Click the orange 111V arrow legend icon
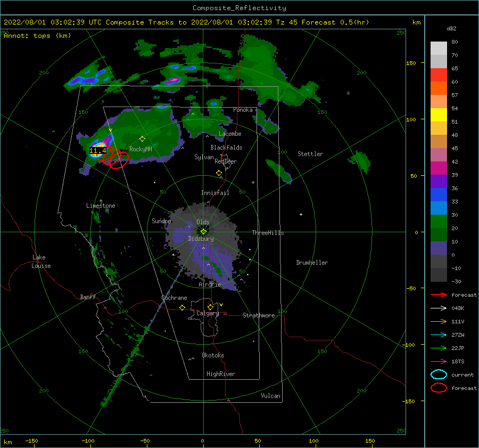 point(439,321)
